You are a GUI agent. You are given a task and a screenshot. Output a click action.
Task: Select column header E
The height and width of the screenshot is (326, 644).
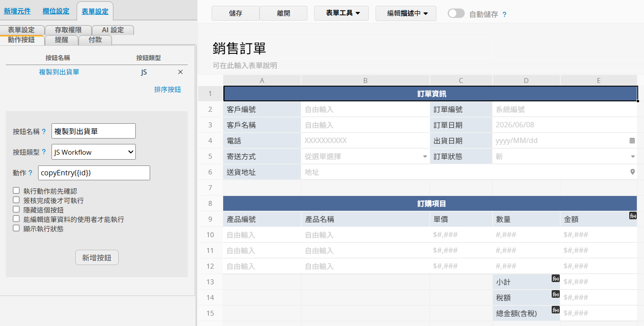[x=599, y=80]
